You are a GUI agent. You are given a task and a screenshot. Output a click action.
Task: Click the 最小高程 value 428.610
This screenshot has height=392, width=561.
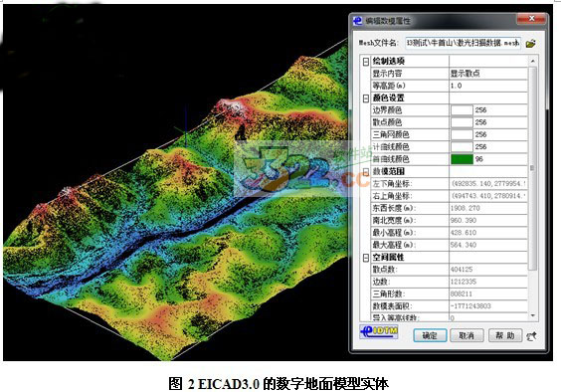pyautogui.click(x=464, y=233)
